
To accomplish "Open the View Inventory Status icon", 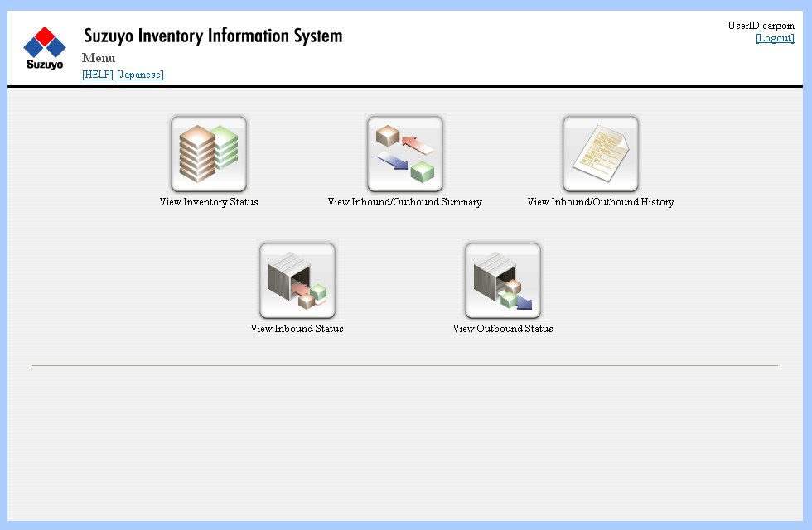I will (209, 154).
